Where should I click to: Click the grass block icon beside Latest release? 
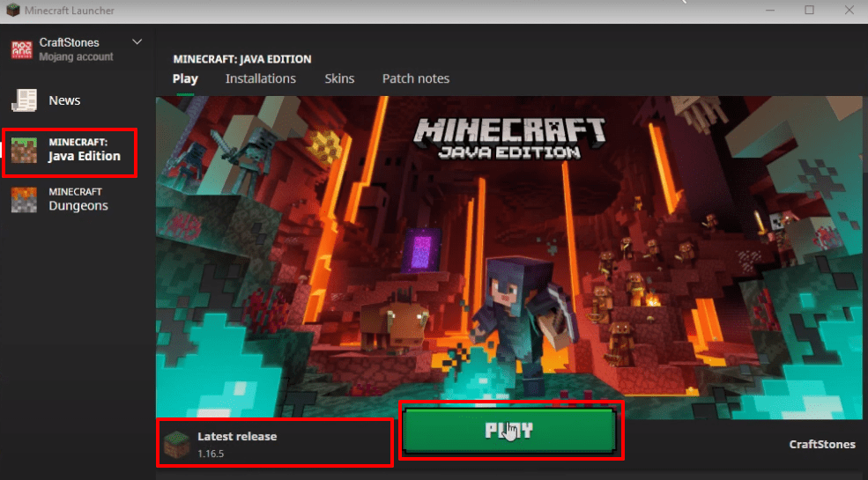tap(177, 447)
